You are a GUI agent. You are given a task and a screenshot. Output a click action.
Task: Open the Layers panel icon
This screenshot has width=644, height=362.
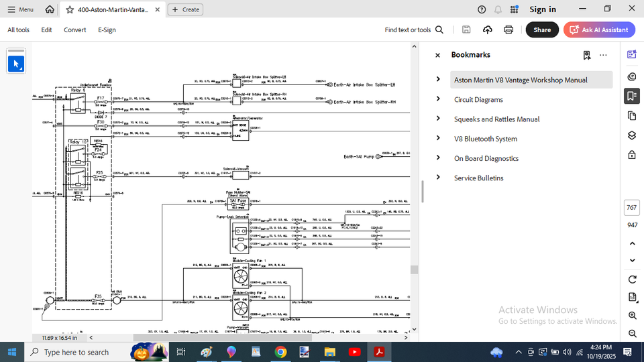point(631,135)
